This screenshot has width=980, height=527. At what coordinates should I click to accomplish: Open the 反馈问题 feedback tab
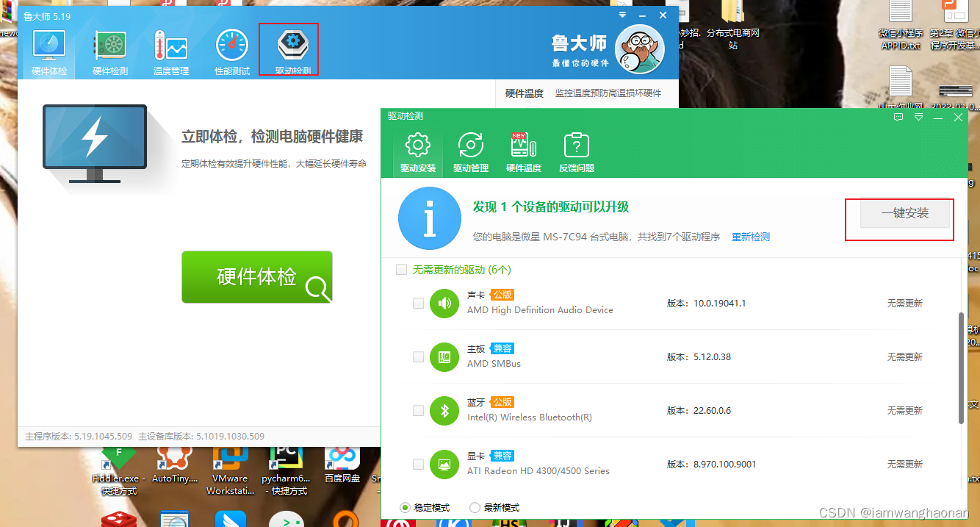[577, 152]
